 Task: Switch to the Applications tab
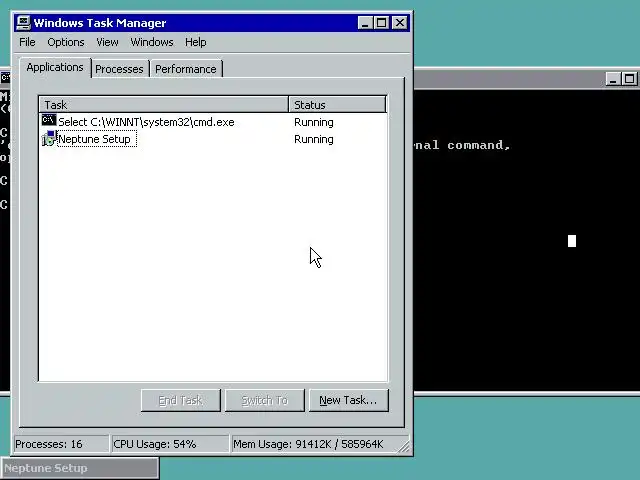point(55,67)
